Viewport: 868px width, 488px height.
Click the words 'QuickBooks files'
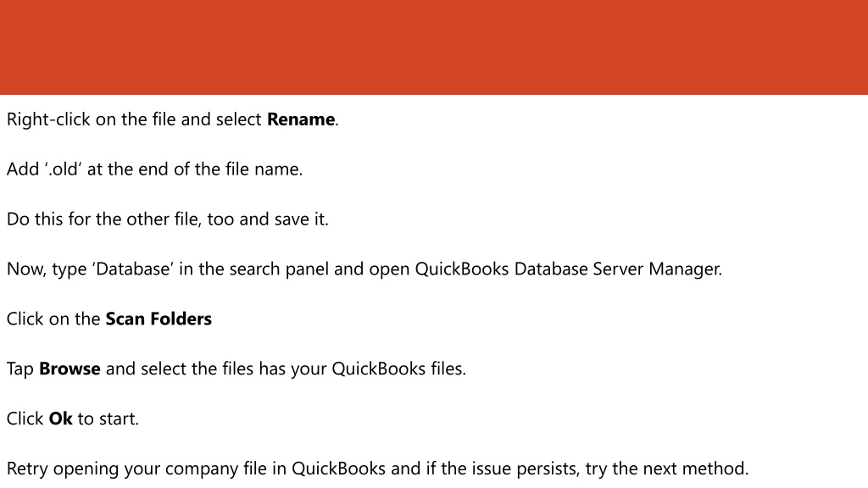pos(398,369)
